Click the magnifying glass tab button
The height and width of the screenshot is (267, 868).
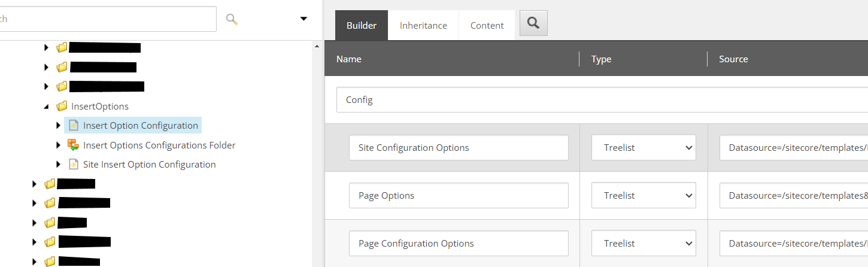(533, 23)
